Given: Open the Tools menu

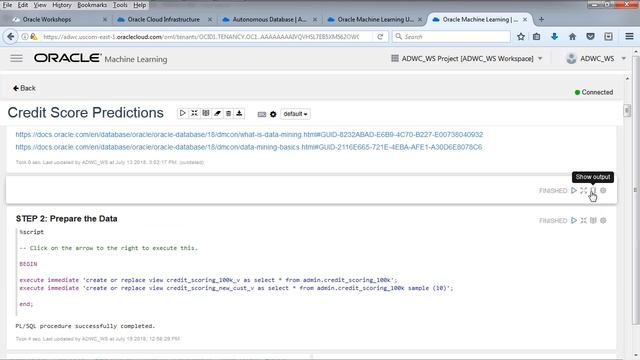Looking at the screenshot, I should point(120,5).
